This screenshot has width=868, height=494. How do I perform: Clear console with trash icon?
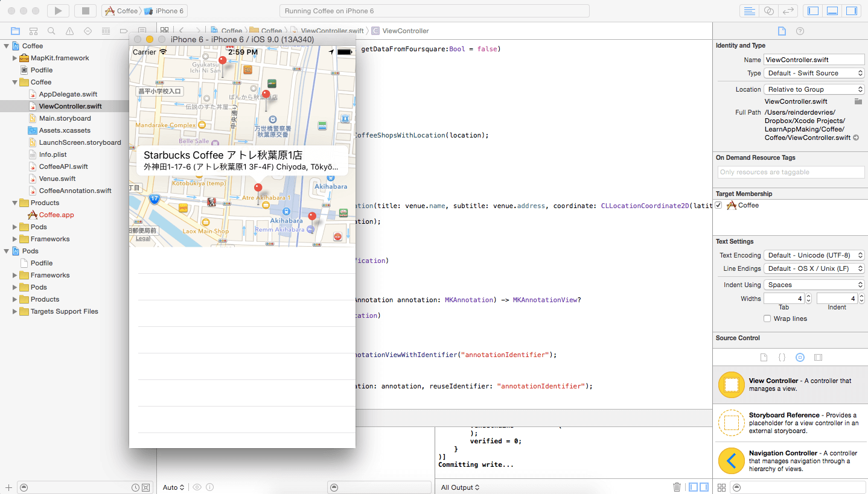677,487
